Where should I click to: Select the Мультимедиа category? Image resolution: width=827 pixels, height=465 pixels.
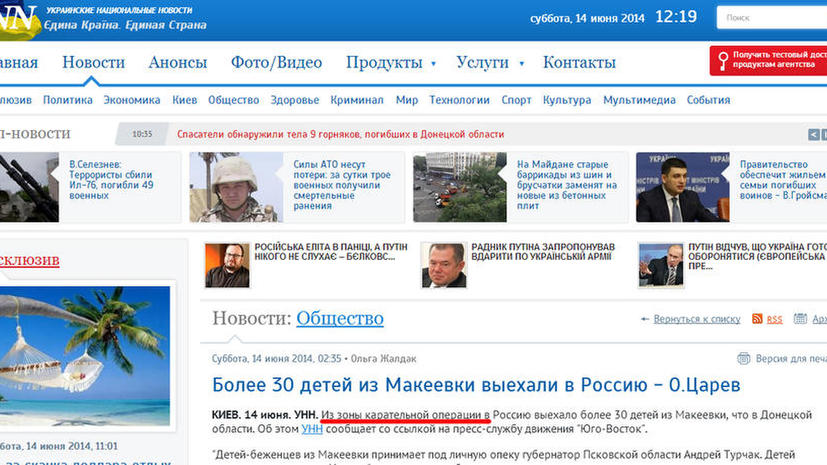click(x=639, y=100)
